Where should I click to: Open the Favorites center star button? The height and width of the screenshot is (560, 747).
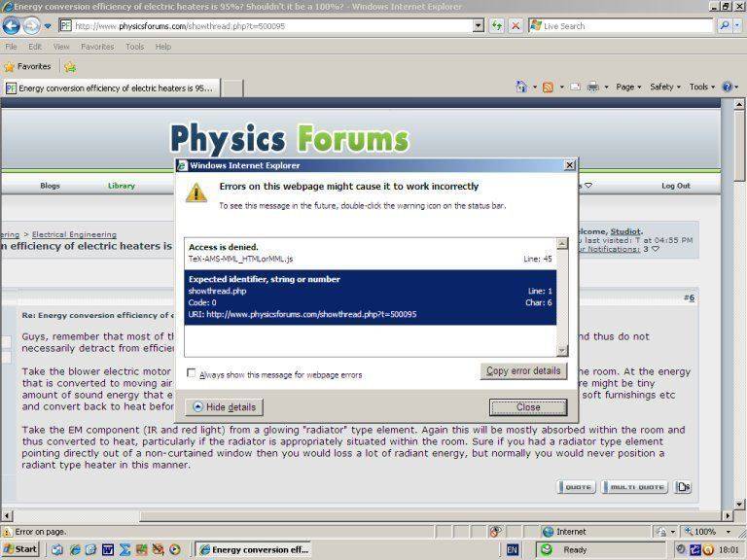pos(27,67)
